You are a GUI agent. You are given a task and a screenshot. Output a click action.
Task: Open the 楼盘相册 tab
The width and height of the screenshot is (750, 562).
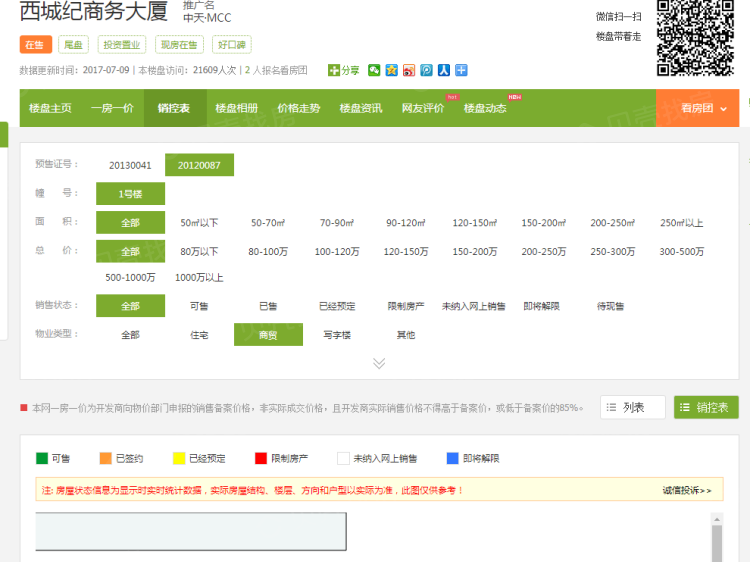click(236, 108)
